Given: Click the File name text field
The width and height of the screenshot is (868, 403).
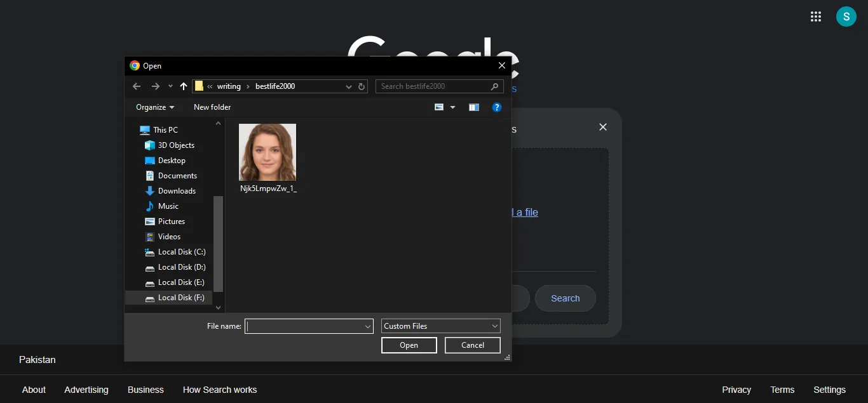Looking at the screenshot, I should (304, 326).
